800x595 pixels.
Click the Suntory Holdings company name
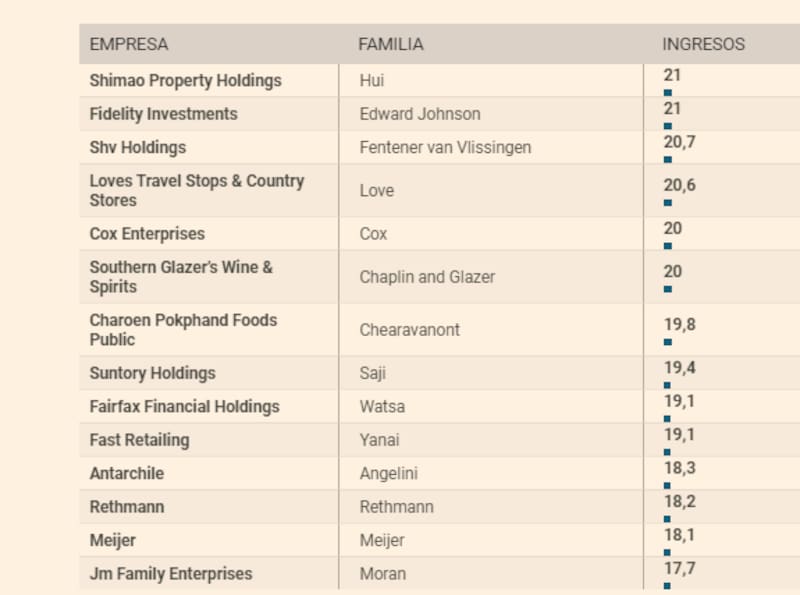coord(152,373)
